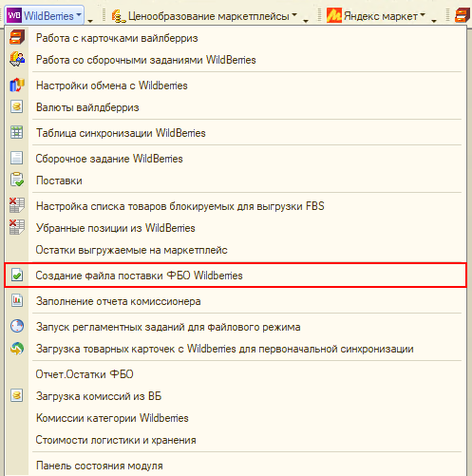Open the Яндекс маркет dropdown
This screenshot has height=476, width=472.
click(x=376, y=16)
